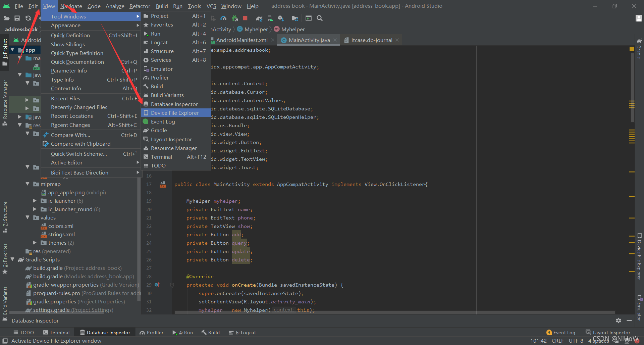Viewport: 644px width, 345px height.
Task: Collapse the values folder
Action: (28, 217)
